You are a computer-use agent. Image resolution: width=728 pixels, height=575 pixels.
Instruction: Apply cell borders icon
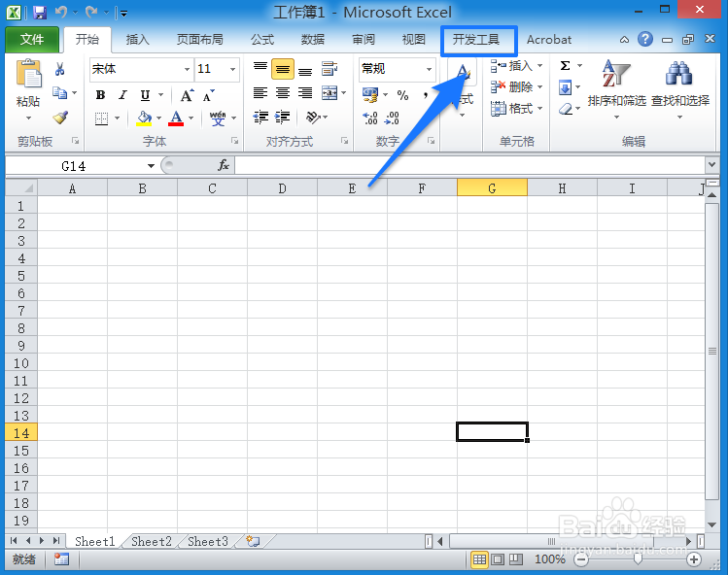coord(101,118)
